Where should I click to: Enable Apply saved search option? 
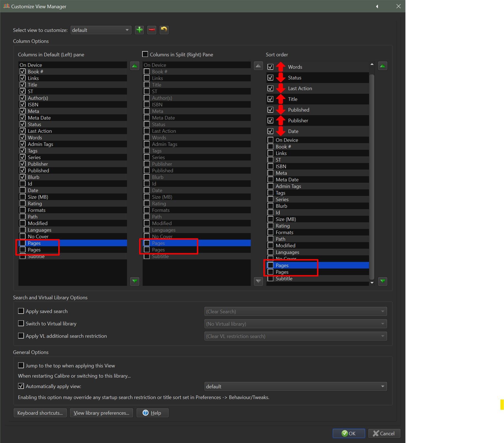pos(21,311)
